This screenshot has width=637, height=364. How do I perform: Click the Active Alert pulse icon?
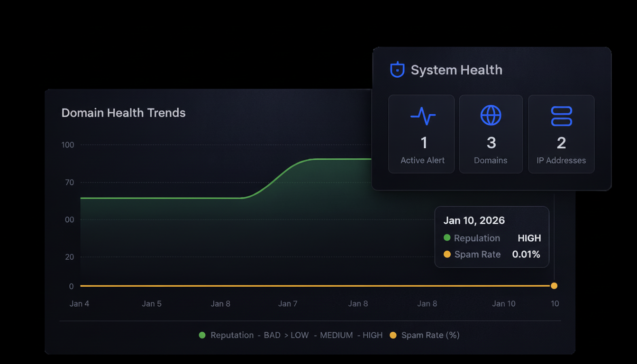coord(422,116)
